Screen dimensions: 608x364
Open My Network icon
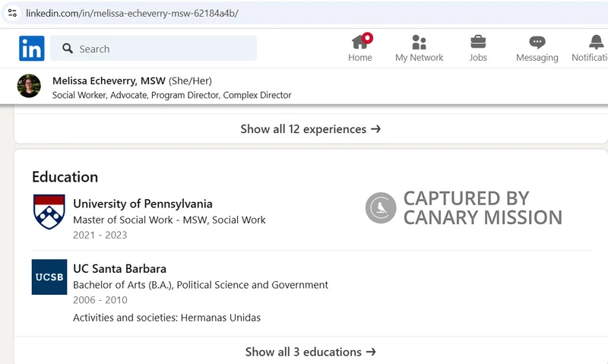pos(420,42)
